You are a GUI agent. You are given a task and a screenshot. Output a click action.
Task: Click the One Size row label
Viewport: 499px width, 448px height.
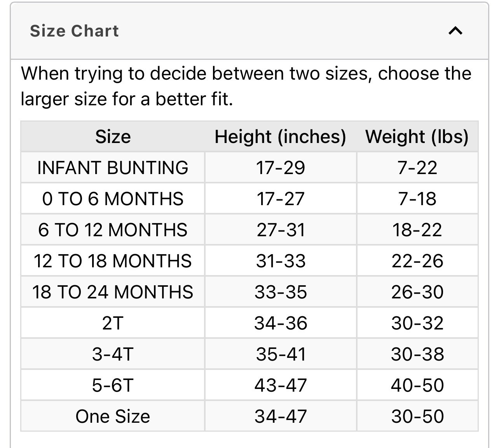pyautogui.click(x=113, y=417)
